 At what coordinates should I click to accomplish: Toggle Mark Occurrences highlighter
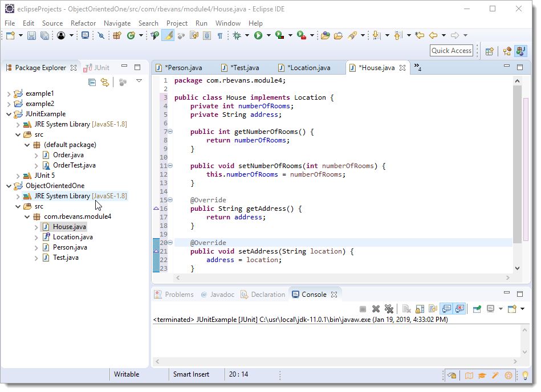(168, 35)
